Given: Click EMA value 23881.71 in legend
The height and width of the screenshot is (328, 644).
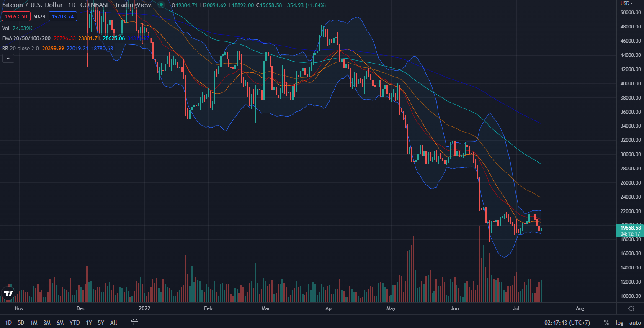Looking at the screenshot, I should [x=90, y=38].
